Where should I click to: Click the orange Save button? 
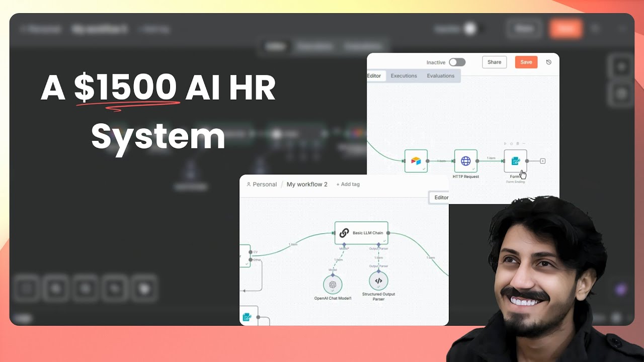tap(526, 62)
